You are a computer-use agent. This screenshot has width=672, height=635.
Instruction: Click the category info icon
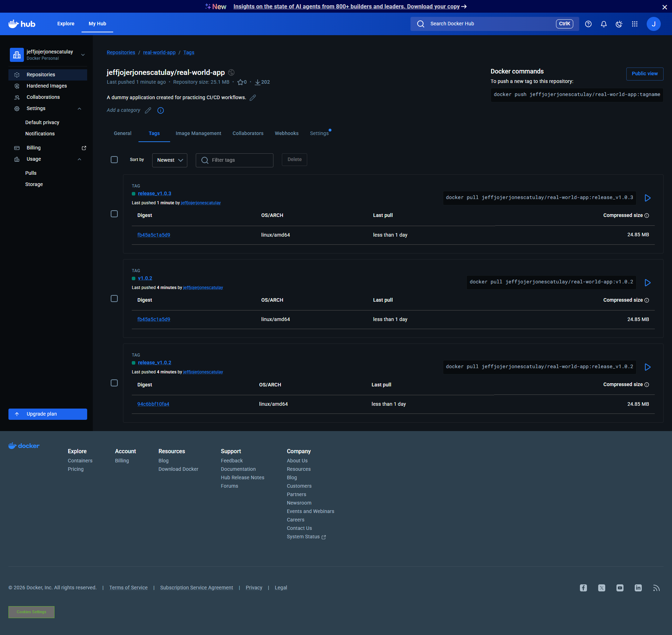coord(161,110)
